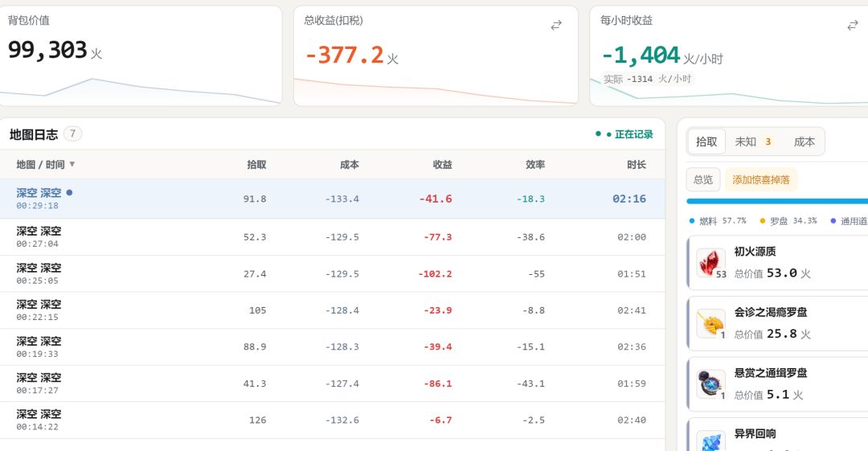Click 悬赏之通缉罗盘 compass icon

click(x=710, y=384)
